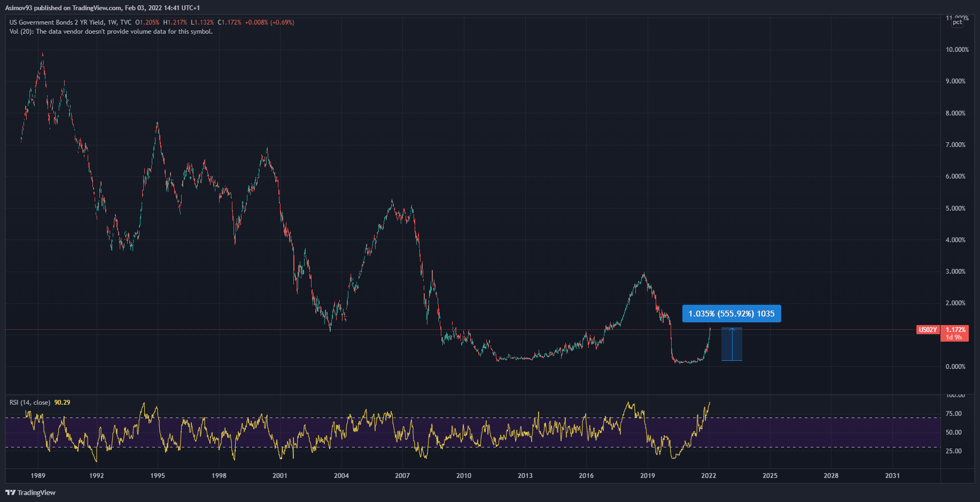This screenshot has height=502, width=980.
Task: Click the 2031 label on time axis
Action: [x=892, y=475]
